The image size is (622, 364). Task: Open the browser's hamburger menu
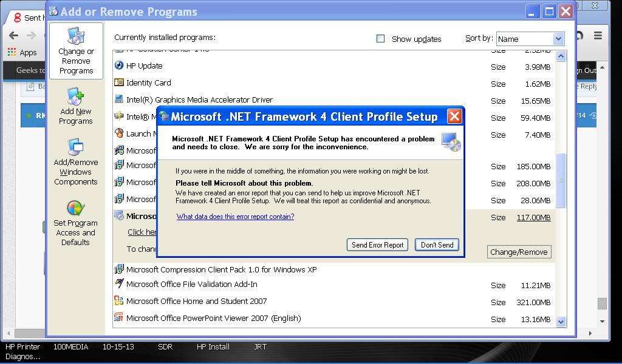(598, 35)
